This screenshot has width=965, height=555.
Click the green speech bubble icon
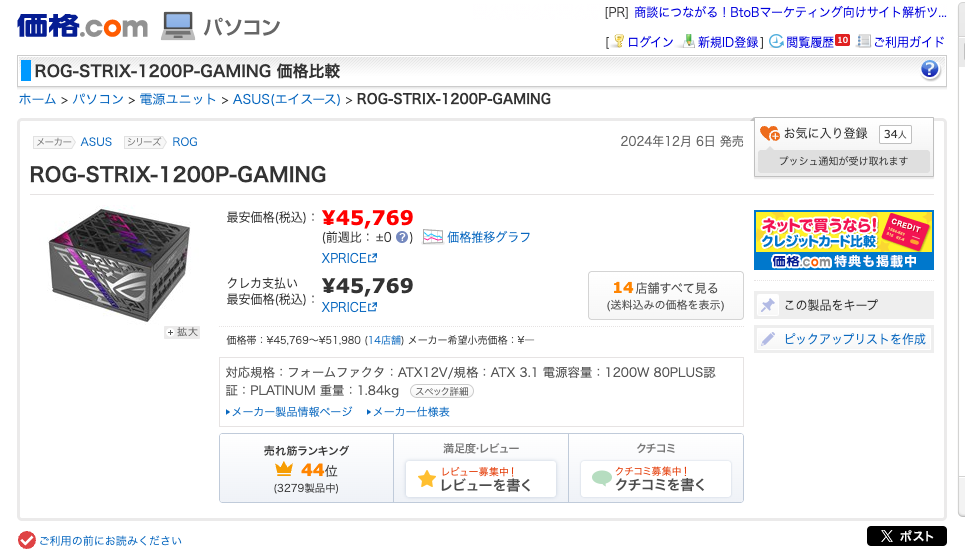pyautogui.click(x=601, y=478)
